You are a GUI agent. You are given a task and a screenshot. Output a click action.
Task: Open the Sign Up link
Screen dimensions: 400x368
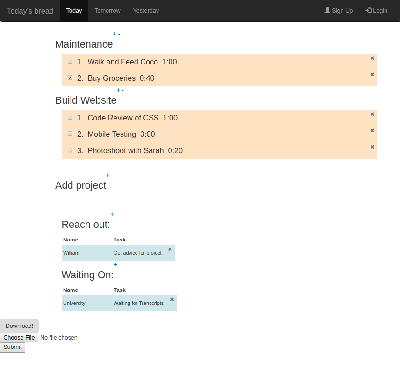click(x=339, y=11)
